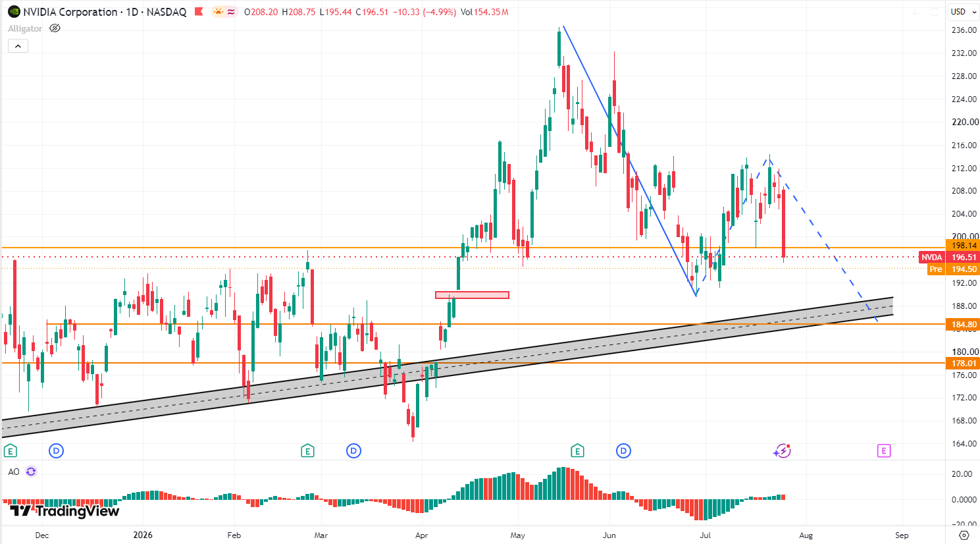Click the dividend D marker near Dec
The image size is (980, 544).
[x=57, y=451]
